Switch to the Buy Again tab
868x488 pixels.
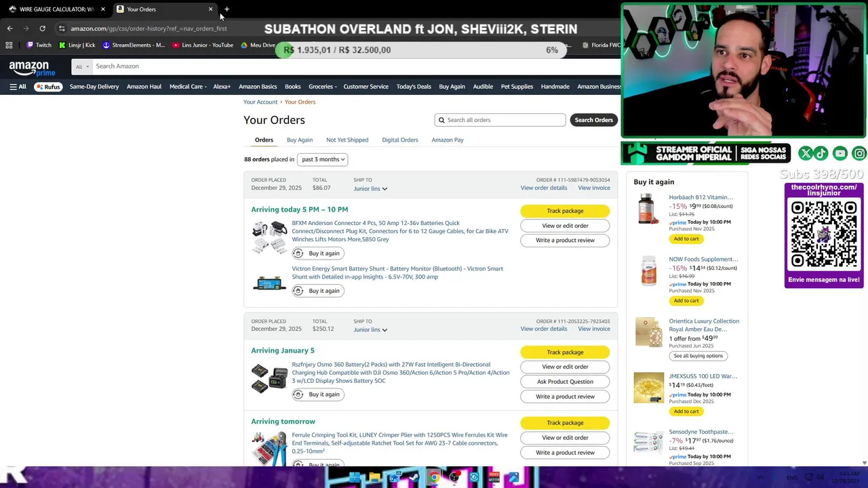[x=300, y=140]
